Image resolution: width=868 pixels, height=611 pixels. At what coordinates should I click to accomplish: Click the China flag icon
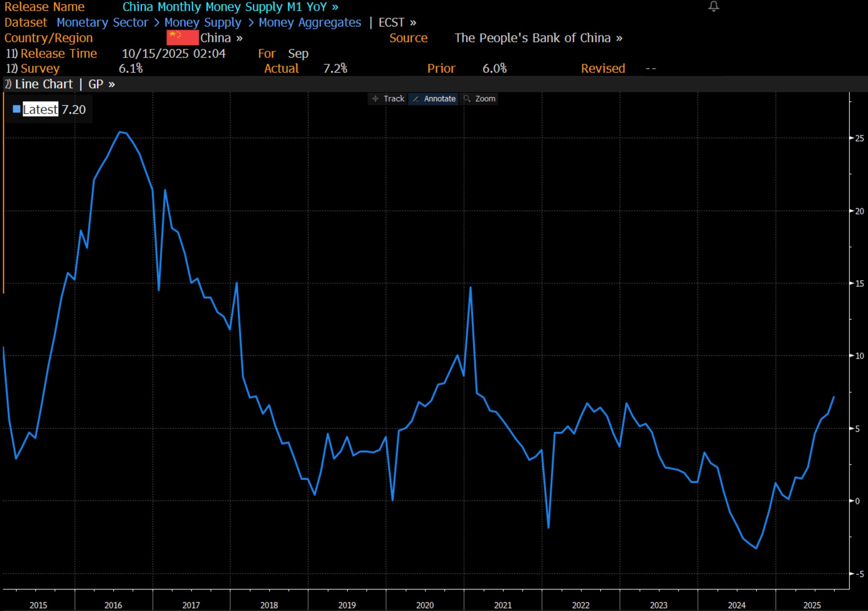(182, 38)
